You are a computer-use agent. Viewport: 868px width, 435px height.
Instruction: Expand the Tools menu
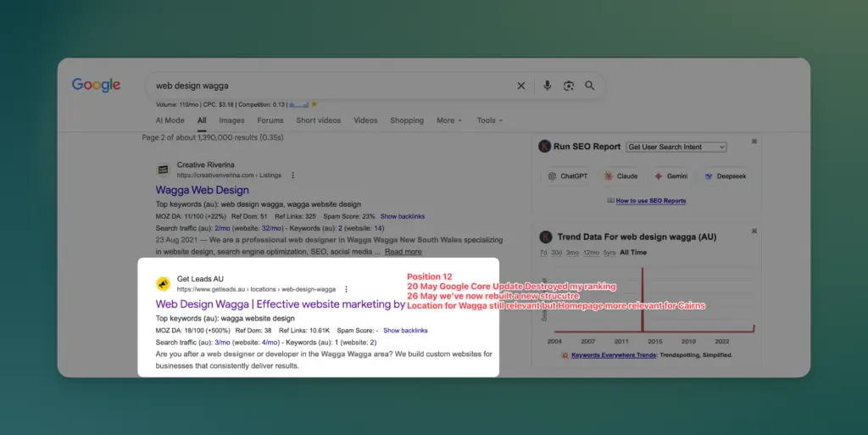(x=490, y=120)
